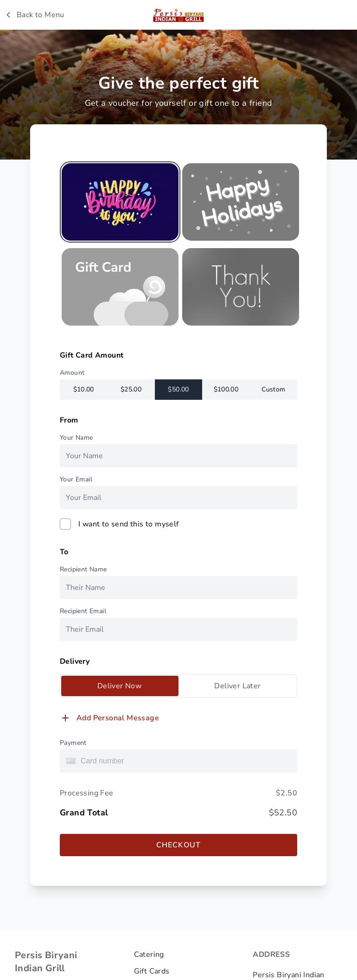Click the Persis Biryani Indian Grill logo
357x980 pixels.
pos(178,15)
